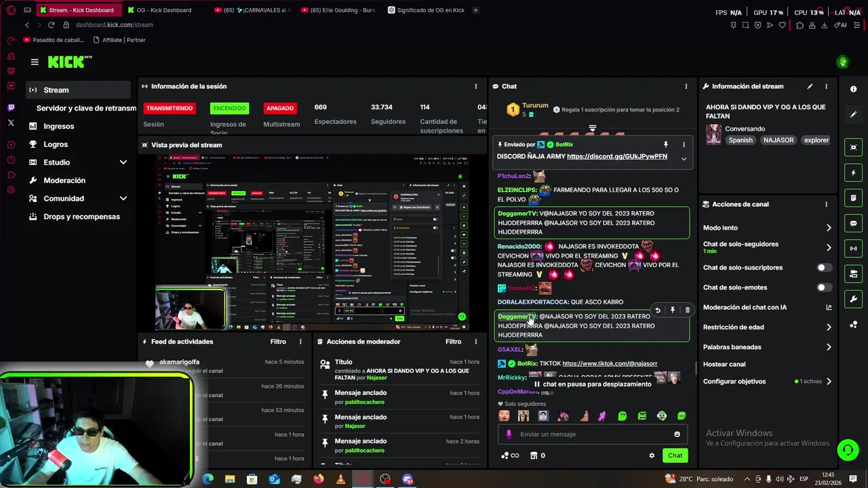Image resolution: width=868 pixels, height=488 pixels.
Task: Switch to OG - Kick Dashboard browser tab
Action: point(165,10)
